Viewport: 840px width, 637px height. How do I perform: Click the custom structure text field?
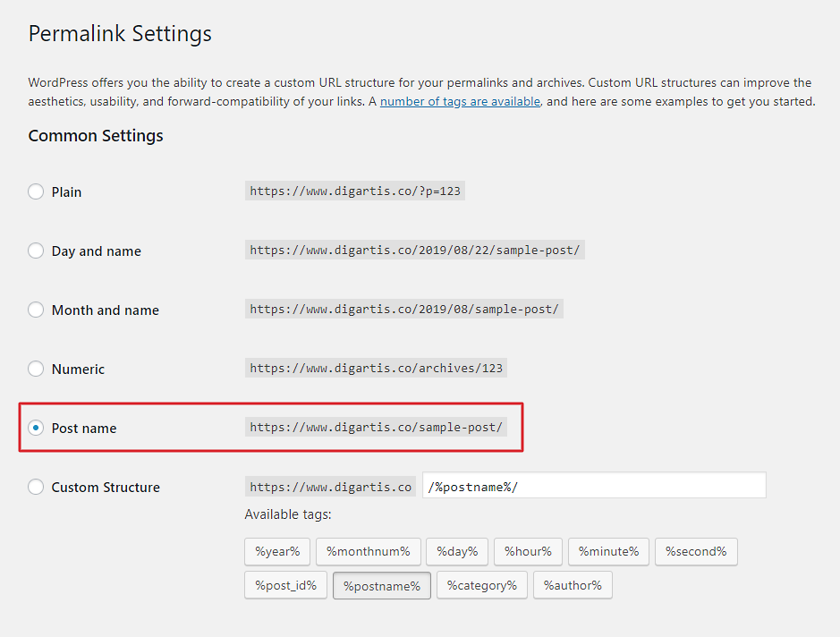pos(594,486)
